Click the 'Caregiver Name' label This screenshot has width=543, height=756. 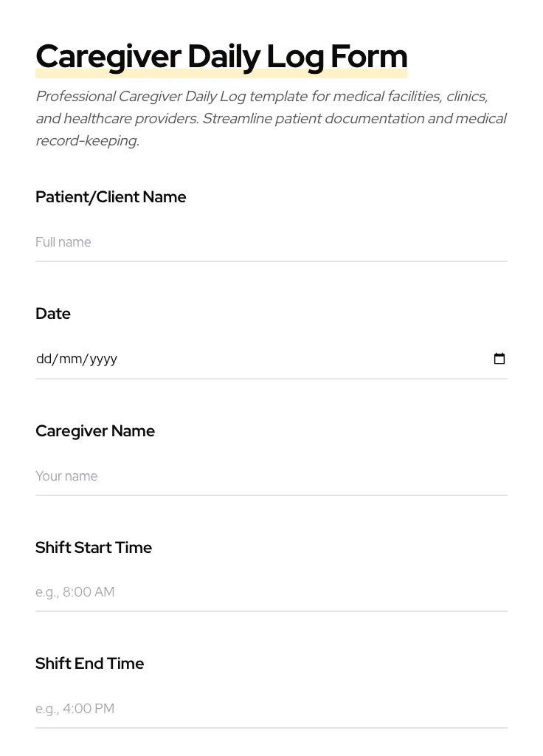click(95, 430)
